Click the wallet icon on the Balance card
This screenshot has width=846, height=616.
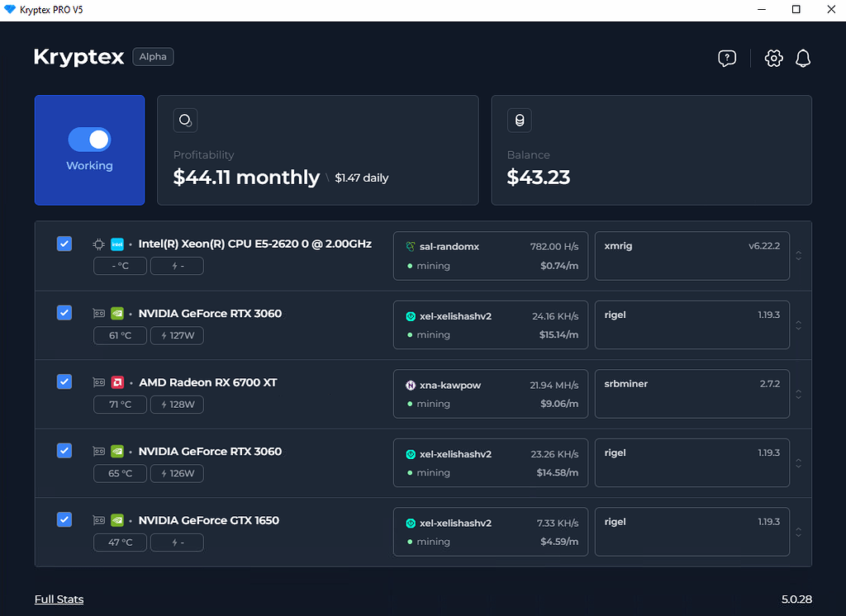tap(519, 120)
